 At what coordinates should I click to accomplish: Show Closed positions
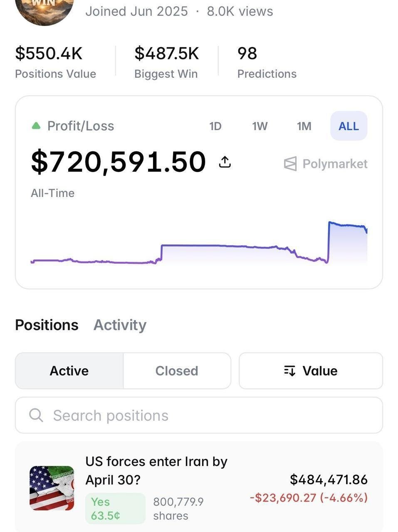click(x=177, y=371)
